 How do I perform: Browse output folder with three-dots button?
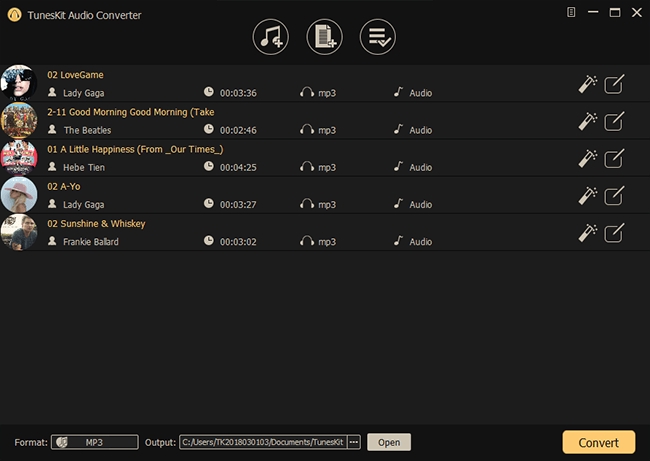[x=354, y=442]
